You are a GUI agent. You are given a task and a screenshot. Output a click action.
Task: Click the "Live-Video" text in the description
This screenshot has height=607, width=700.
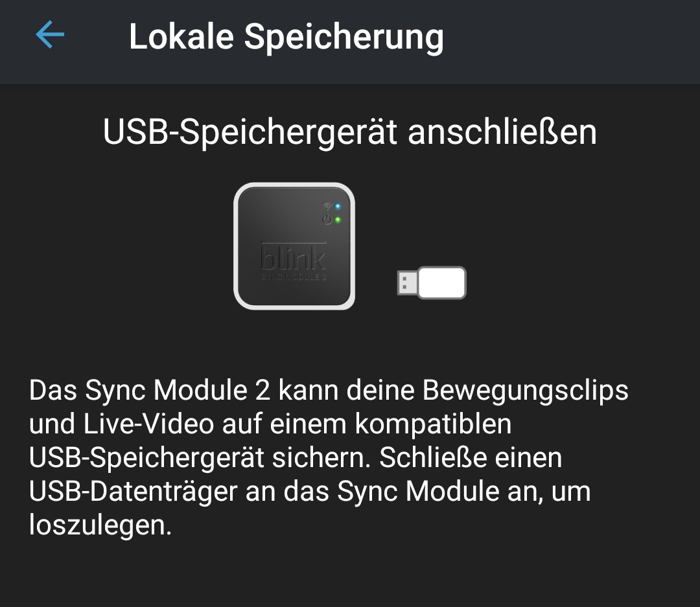(x=148, y=424)
